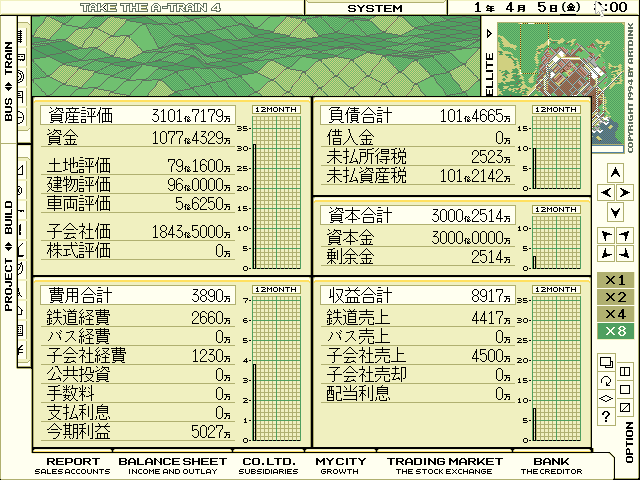Click the overlapping windows icon
The image size is (640, 480).
pyautogui.click(x=607, y=362)
